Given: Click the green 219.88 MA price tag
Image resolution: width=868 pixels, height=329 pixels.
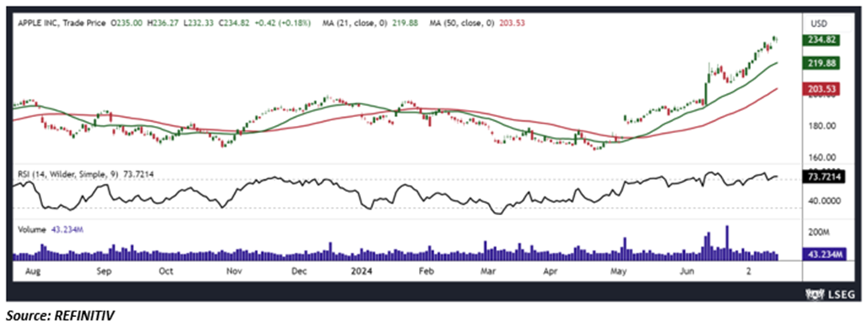Looking at the screenshot, I should pyautogui.click(x=822, y=63).
